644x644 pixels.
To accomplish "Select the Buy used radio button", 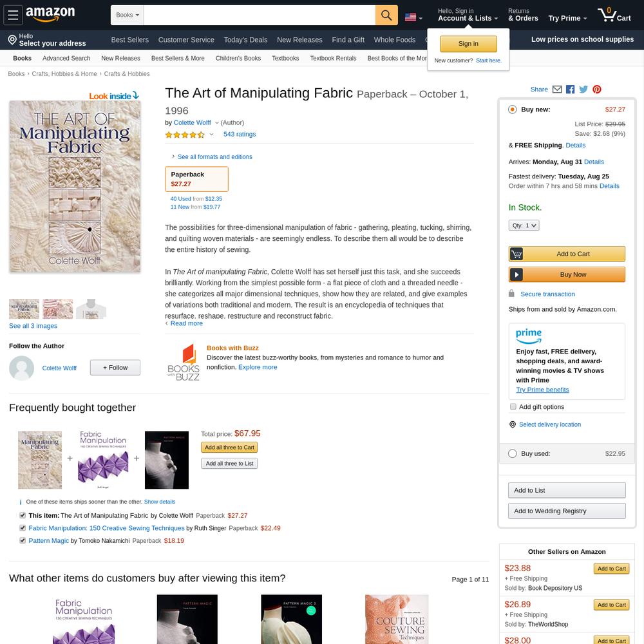I will 512,453.
